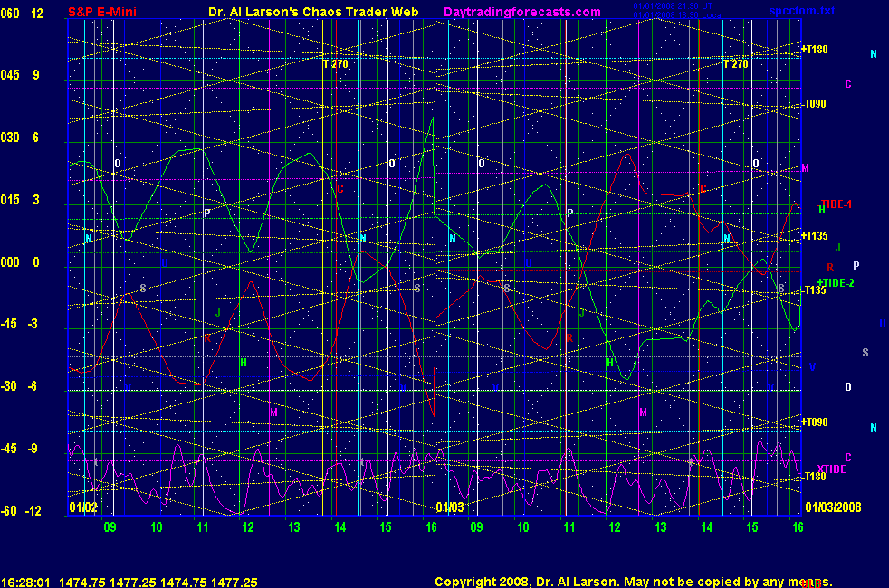Screen dimensions: 889x588
Task: Click the 015 3 axis value
Action: [21, 199]
